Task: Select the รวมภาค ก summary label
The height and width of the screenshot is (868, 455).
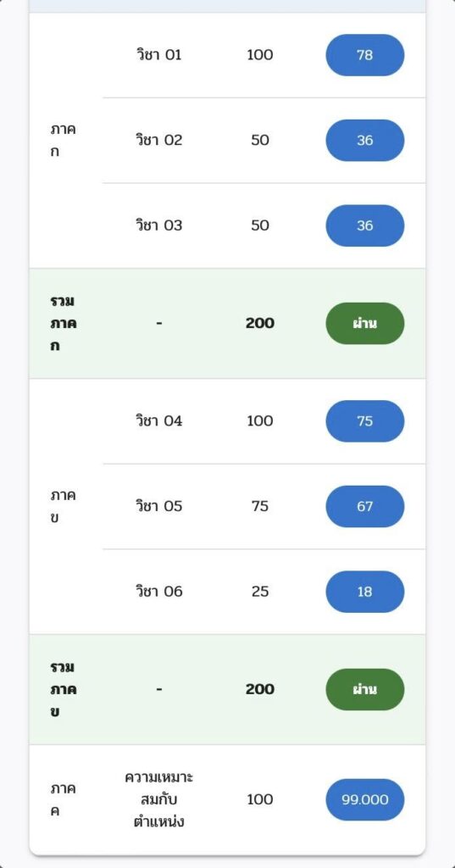Action: (x=63, y=323)
